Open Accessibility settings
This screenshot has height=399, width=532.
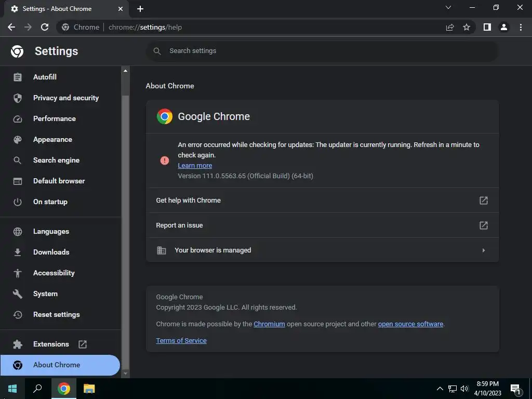60,273
